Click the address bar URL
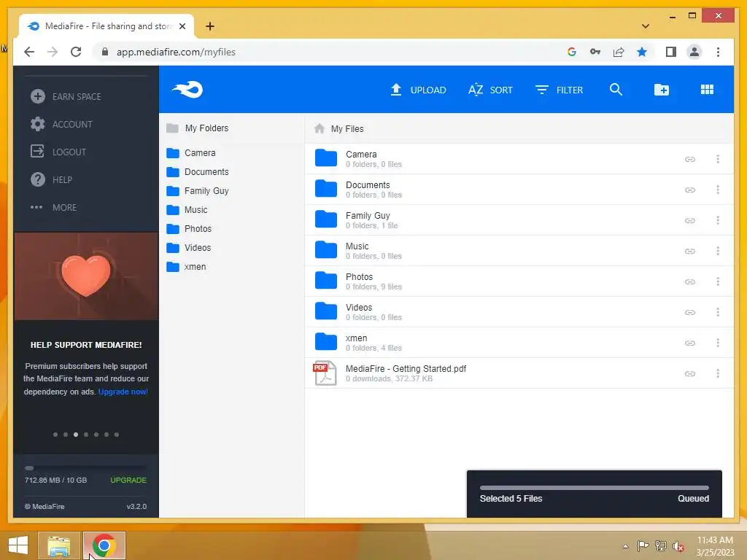Screen dimensions: 747x560 pyautogui.click(x=176, y=52)
